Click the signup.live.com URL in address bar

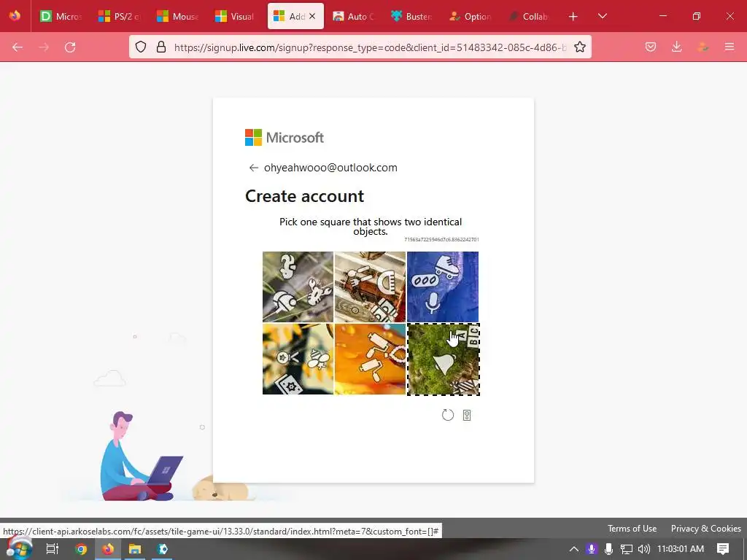(370, 47)
